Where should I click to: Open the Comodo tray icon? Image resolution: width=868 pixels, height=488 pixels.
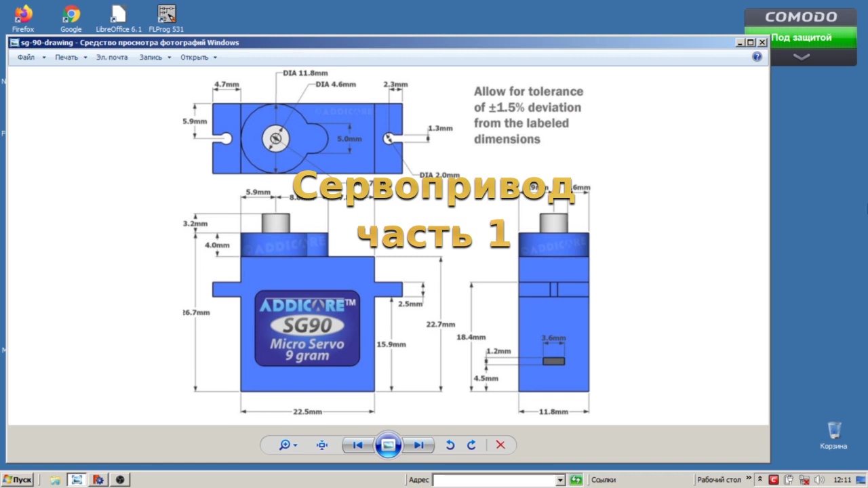click(x=774, y=480)
